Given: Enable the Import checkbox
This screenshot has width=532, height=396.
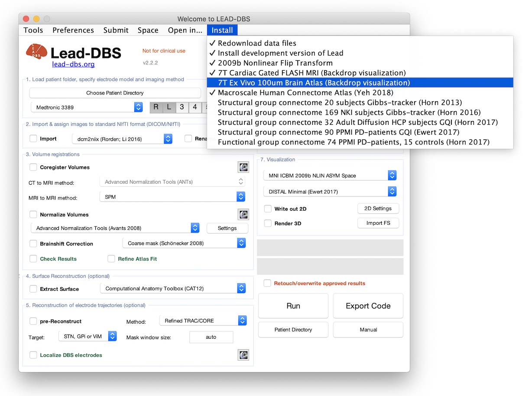Looking at the screenshot, I should coord(33,139).
